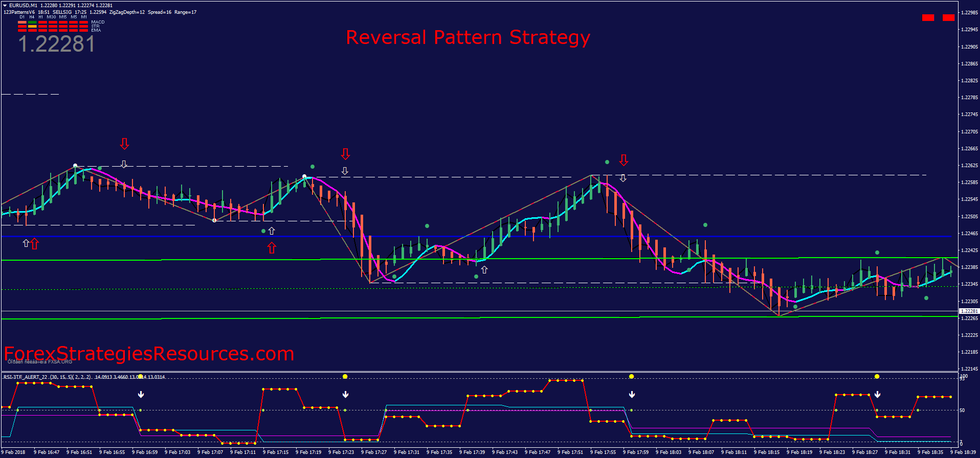Click the RSI window white down arrow at 17:23
The height and width of the screenshot is (458, 980).
tap(346, 395)
